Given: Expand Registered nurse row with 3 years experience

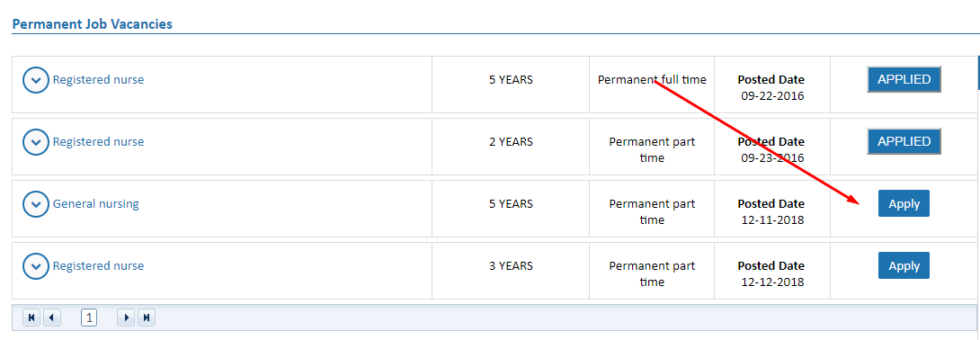Looking at the screenshot, I should pos(36,266).
